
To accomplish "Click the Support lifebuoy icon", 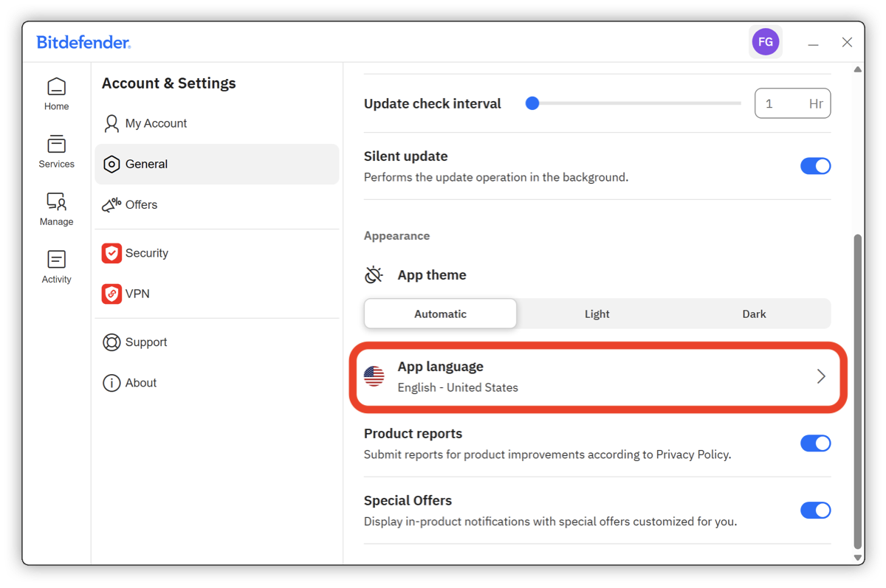I will (111, 342).
